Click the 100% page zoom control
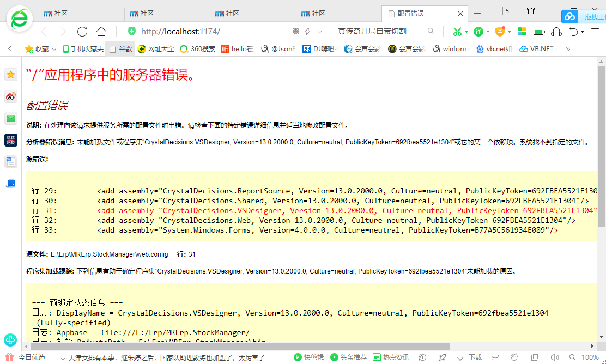Screen dimensions: 606x364 click(x=590, y=357)
